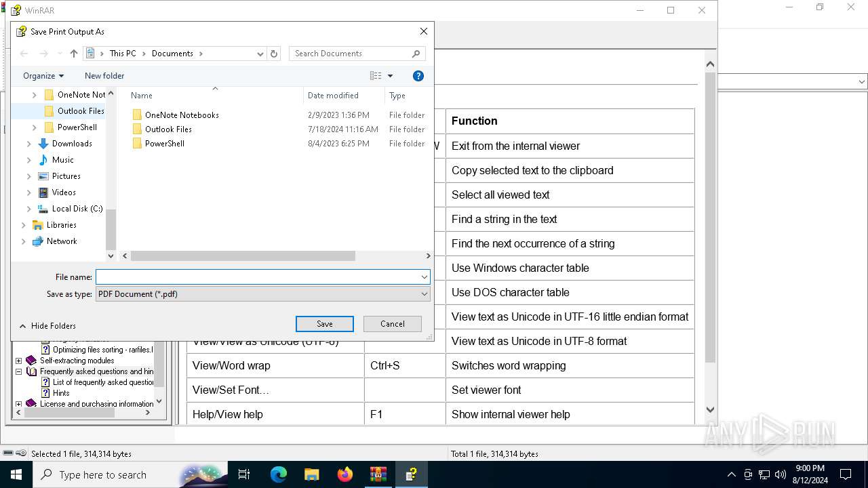This screenshot has width=868, height=488.
Task: Open Optimizing files sorting help topic
Action: click(x=102, y=350)
